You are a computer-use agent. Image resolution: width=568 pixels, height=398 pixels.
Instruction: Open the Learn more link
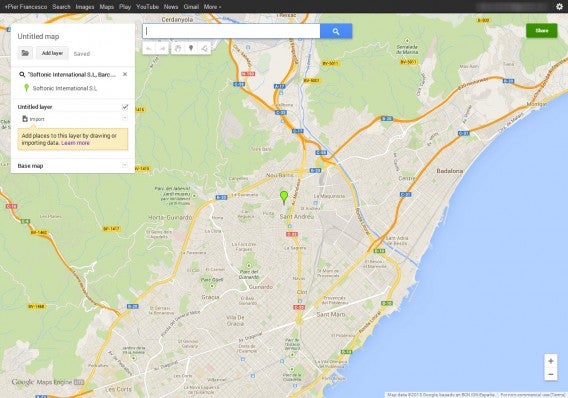tap(75, 143)
